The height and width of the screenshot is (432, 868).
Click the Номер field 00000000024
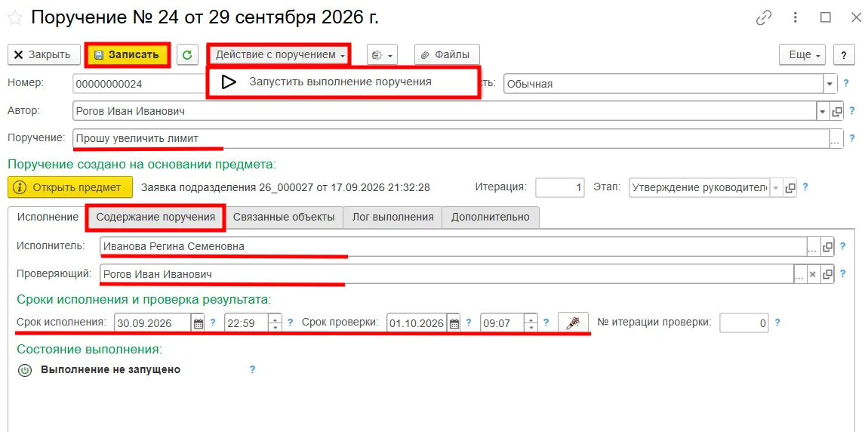click(138, 84)
